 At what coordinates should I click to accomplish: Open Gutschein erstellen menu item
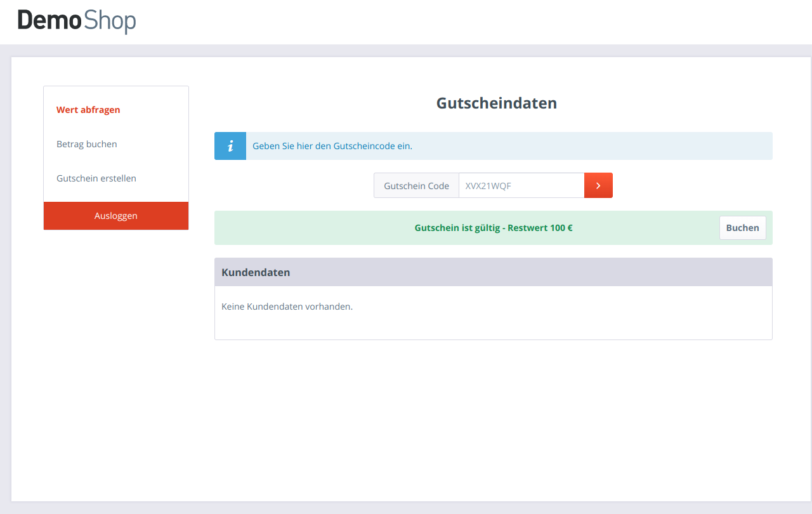click(x=96, y=178)
